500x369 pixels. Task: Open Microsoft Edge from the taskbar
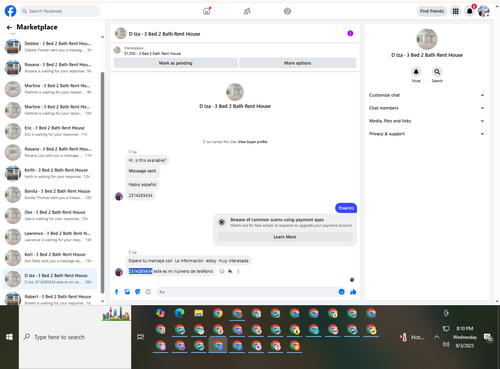[x=180, y=313]
